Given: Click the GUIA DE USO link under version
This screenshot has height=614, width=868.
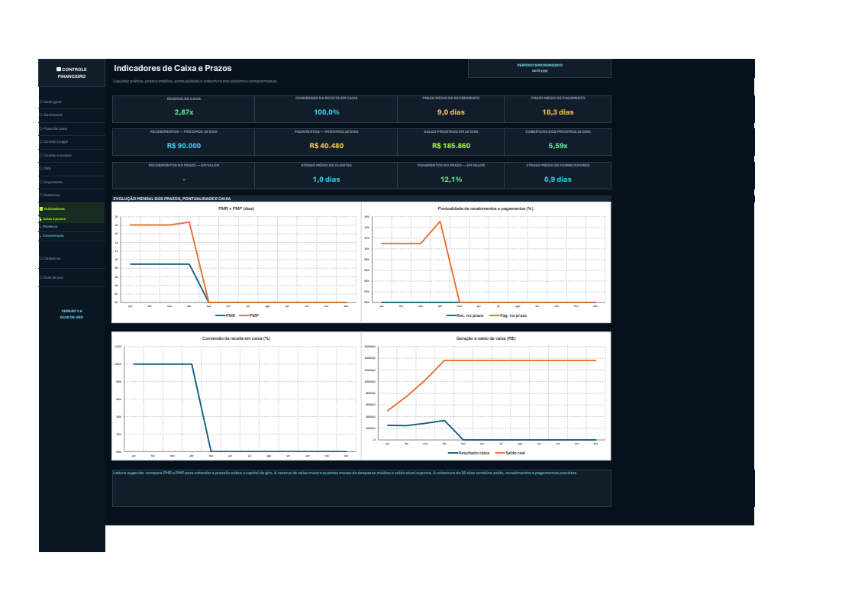Looking at the screenshot, I should (x=72, y=317).
